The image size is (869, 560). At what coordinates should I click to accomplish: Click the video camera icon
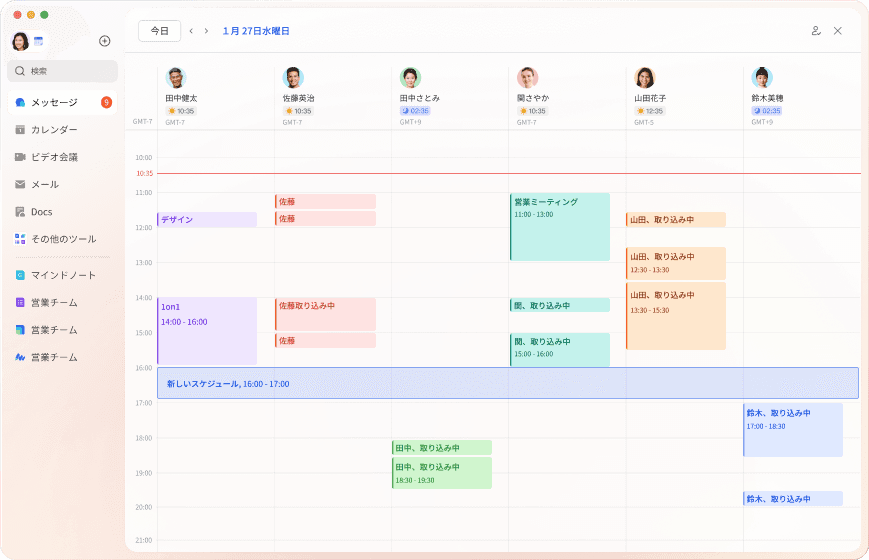tap(20, 157)
